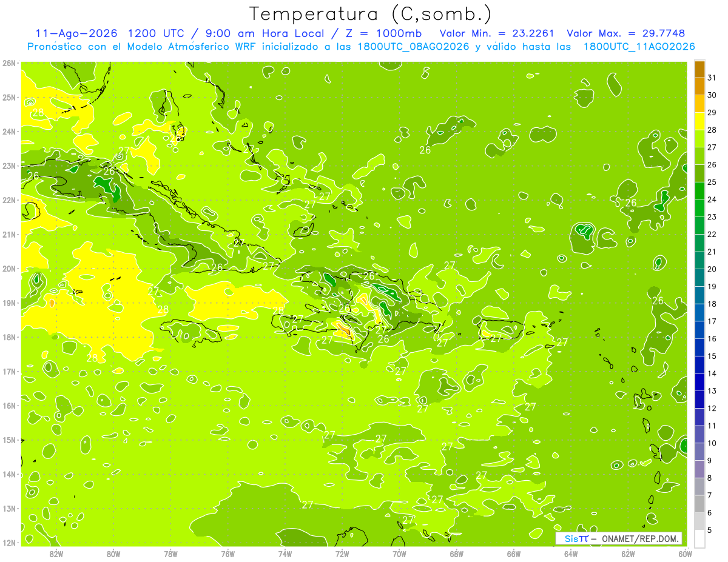The image size is (728, 562).
Task: Click the gray legend swatch between 6 and 7
Action: click(x=699, y=504)
